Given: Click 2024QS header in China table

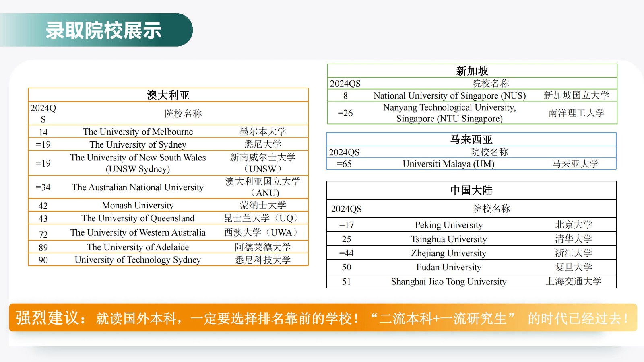Looking at the screenshot, I should pos(347,209).
